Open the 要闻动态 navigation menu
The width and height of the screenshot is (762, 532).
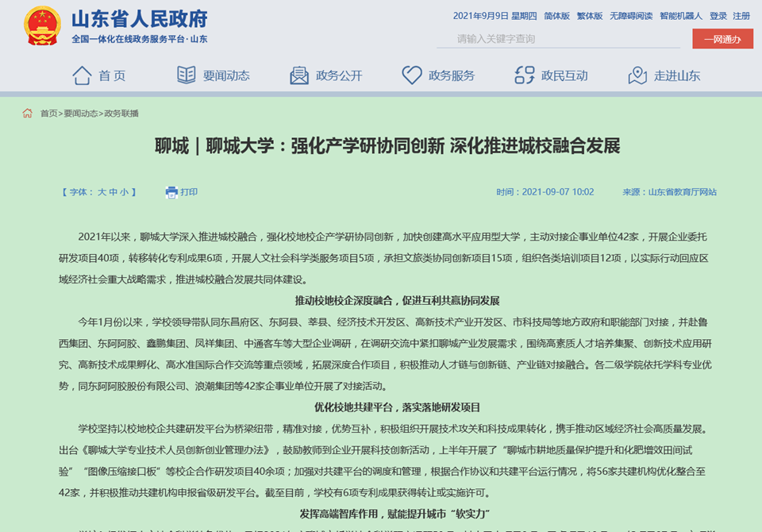click(226, 75)
